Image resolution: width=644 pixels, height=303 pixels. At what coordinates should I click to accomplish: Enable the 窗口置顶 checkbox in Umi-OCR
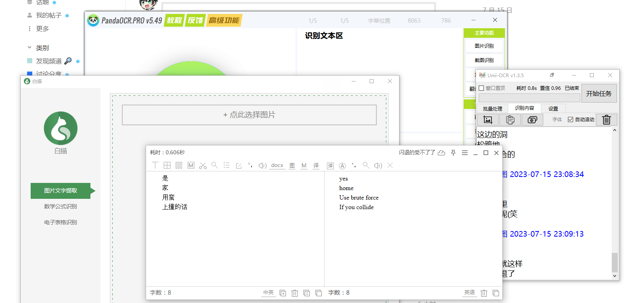click(x=482, y=88)
